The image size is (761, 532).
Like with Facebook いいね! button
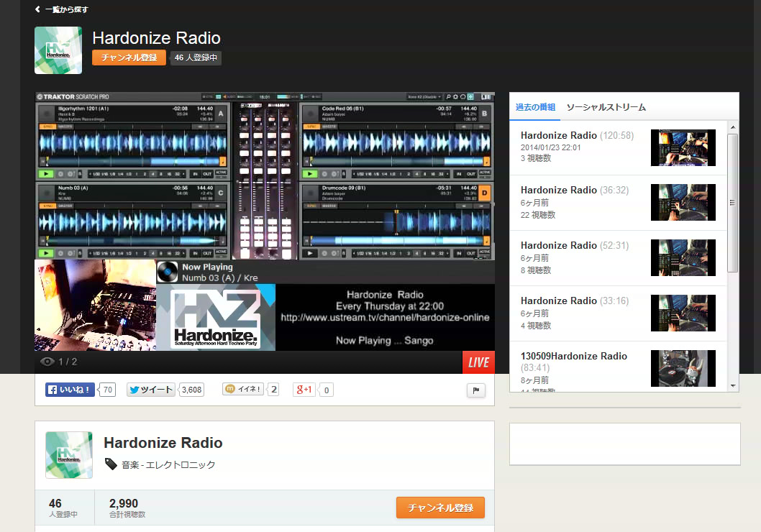[70, 390]
